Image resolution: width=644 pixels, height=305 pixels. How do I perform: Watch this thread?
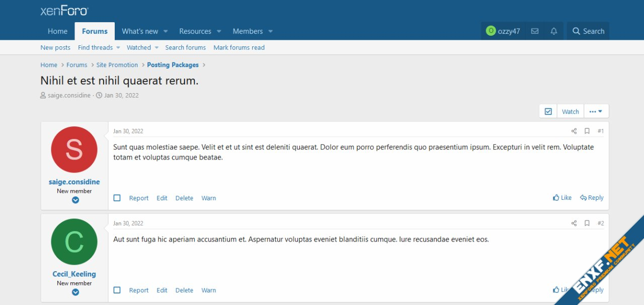tap(570, 111)
